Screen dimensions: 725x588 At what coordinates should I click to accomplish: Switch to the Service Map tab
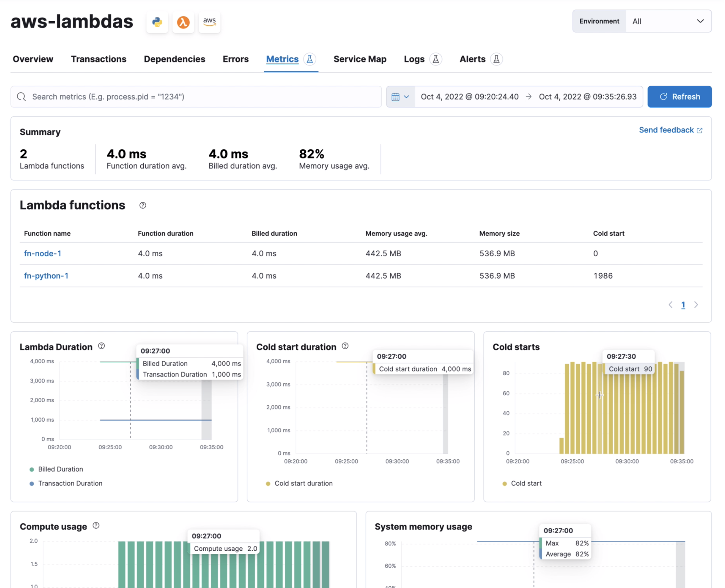(360, 59)
